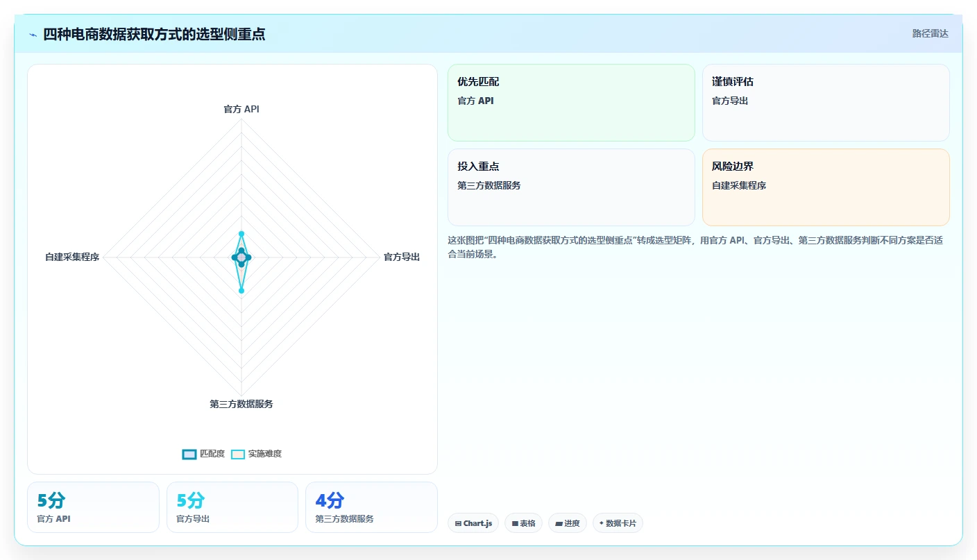Click the 进度 tag bar icon
This screenshot has width=977, height=560.
559,524
